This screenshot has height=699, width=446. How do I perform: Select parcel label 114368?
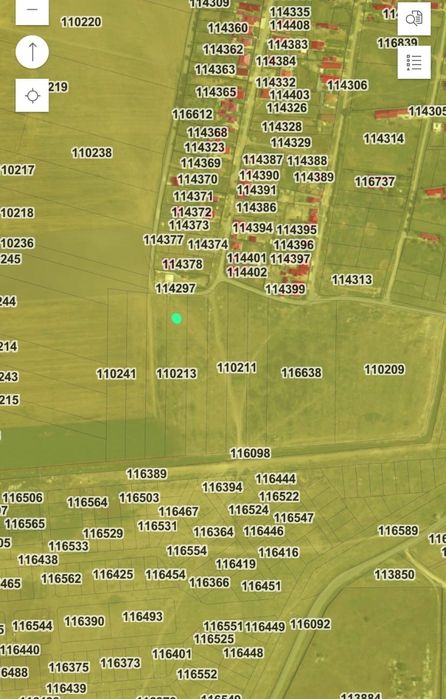pyautogui.click(x=207, y=133)
